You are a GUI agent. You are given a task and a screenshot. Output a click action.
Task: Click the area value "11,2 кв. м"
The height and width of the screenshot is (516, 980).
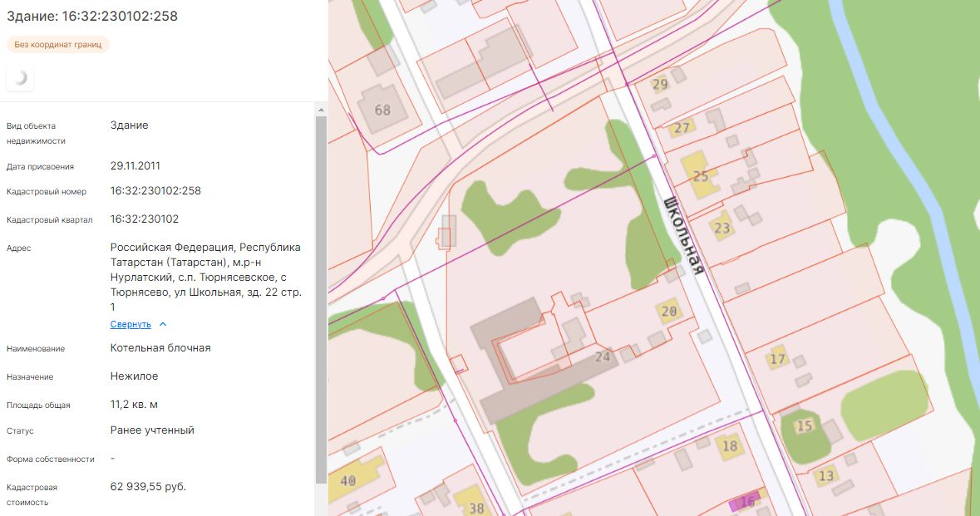pyautogui.click(x=134, y=404)
